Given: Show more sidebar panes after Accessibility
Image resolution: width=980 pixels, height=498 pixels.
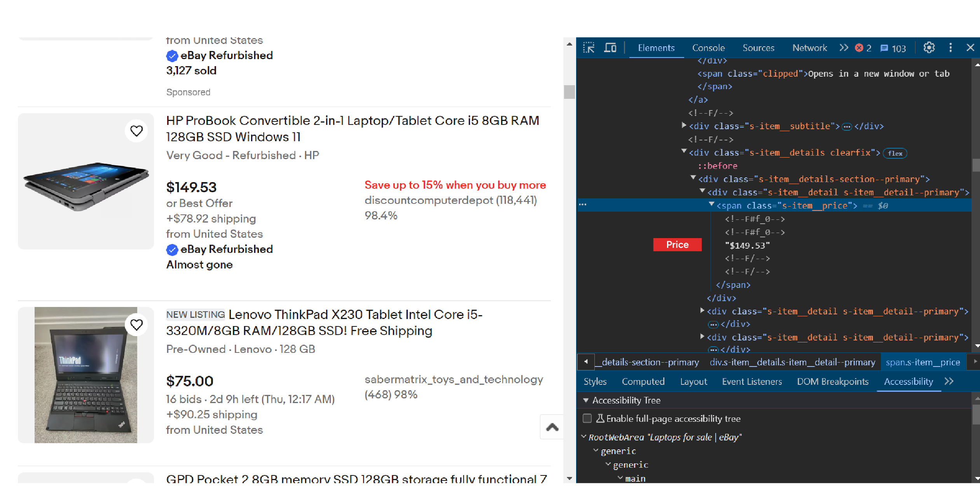Looking at the screenshot, I should point(949,381).
